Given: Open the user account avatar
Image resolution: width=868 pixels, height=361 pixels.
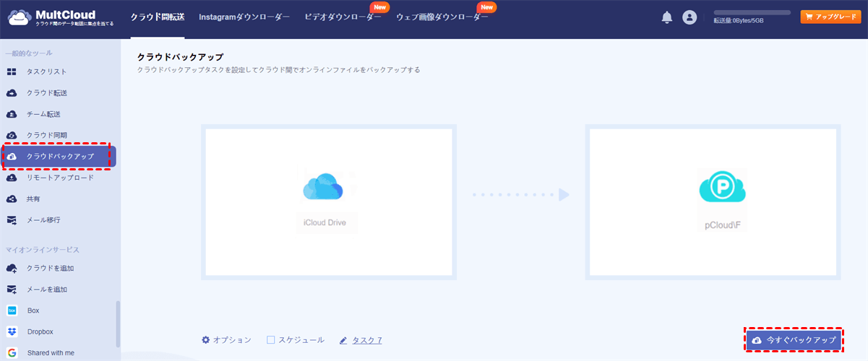Looking at the screenshot, I should (x=689, y=17).
